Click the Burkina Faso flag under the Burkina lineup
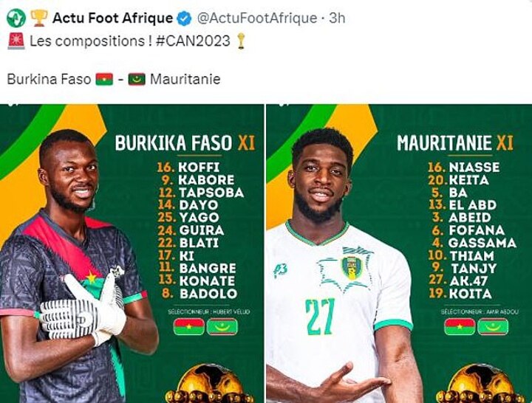The height and width of the screenshot is (403, 532). pyautogui.click(x=188, y=326)
